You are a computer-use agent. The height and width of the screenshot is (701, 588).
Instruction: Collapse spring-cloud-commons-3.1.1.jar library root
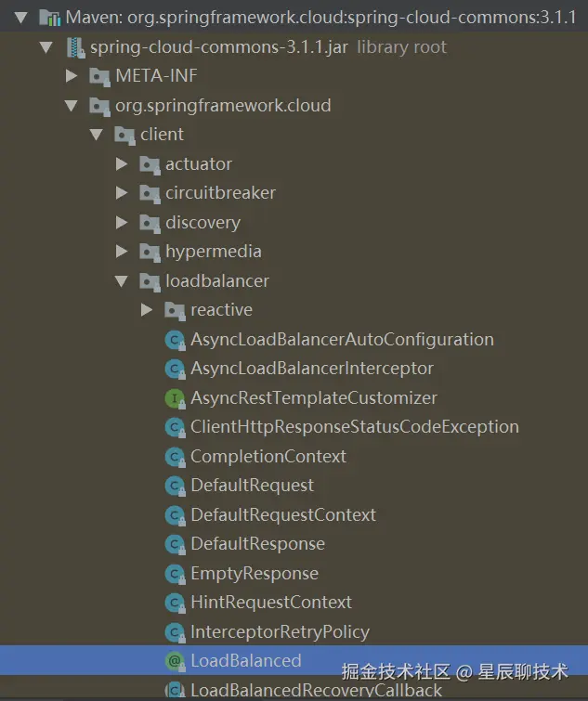point(46,47)
